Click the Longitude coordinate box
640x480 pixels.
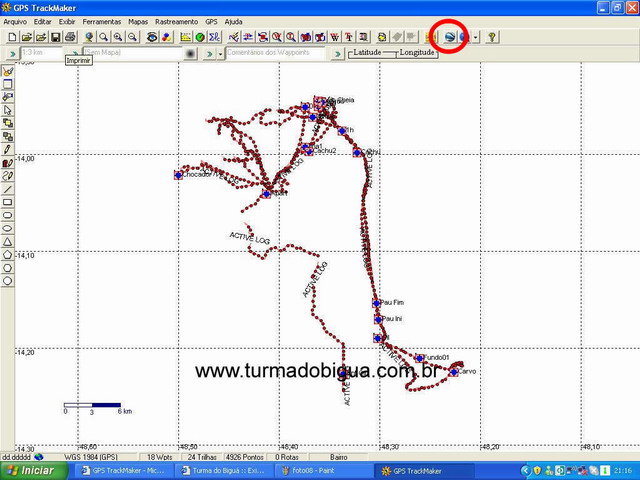[417, 53]
